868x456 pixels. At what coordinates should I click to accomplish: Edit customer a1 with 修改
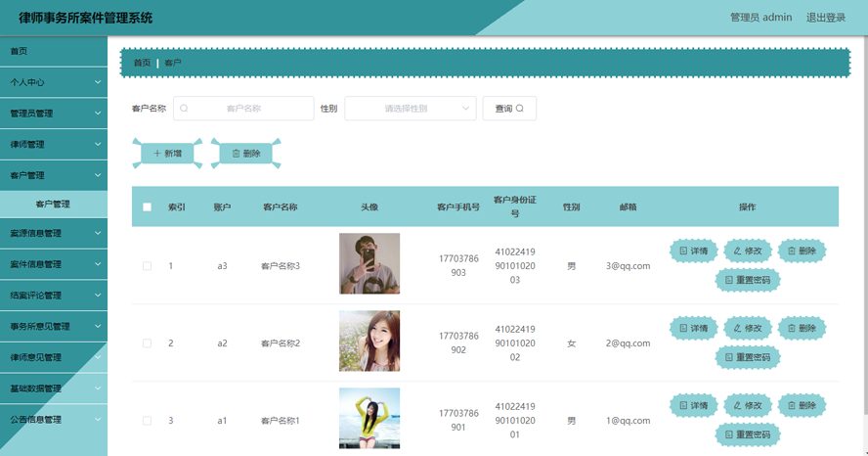click(748, 405)
